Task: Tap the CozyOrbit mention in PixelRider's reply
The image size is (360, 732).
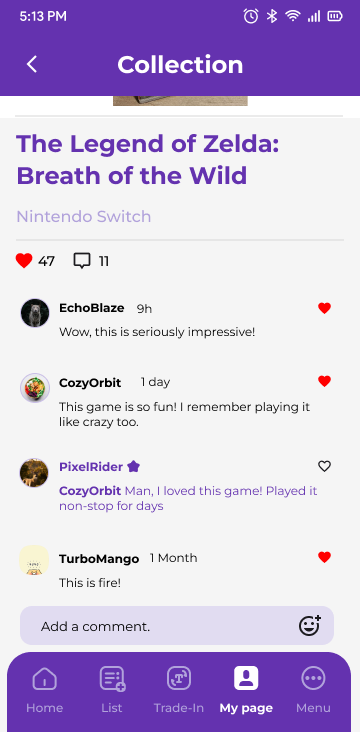Action: pos(90,491)
